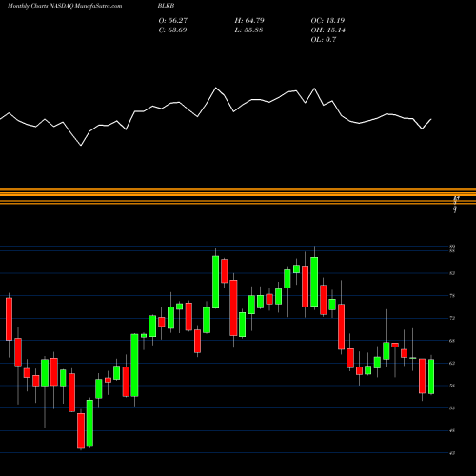Click the last red candlestick before the final green
This screenshot has width=476, height=476.
[422, 376]
